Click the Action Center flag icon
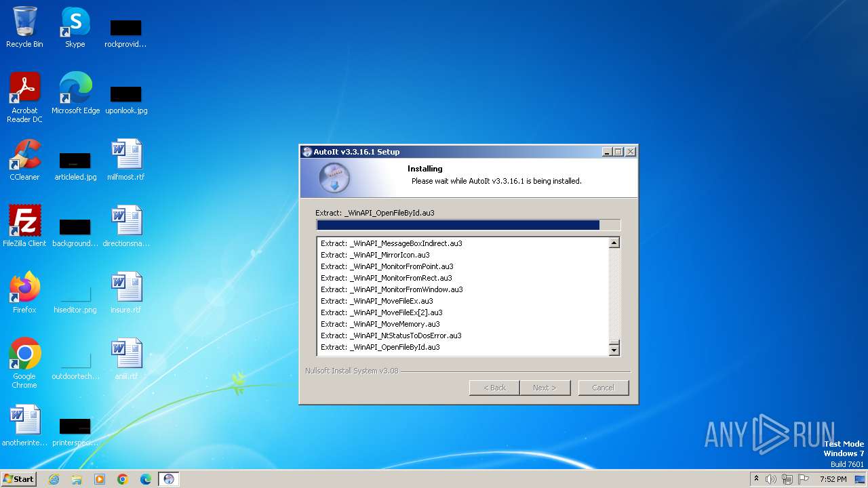Screen dimensions: 868x488 point(804,479)
